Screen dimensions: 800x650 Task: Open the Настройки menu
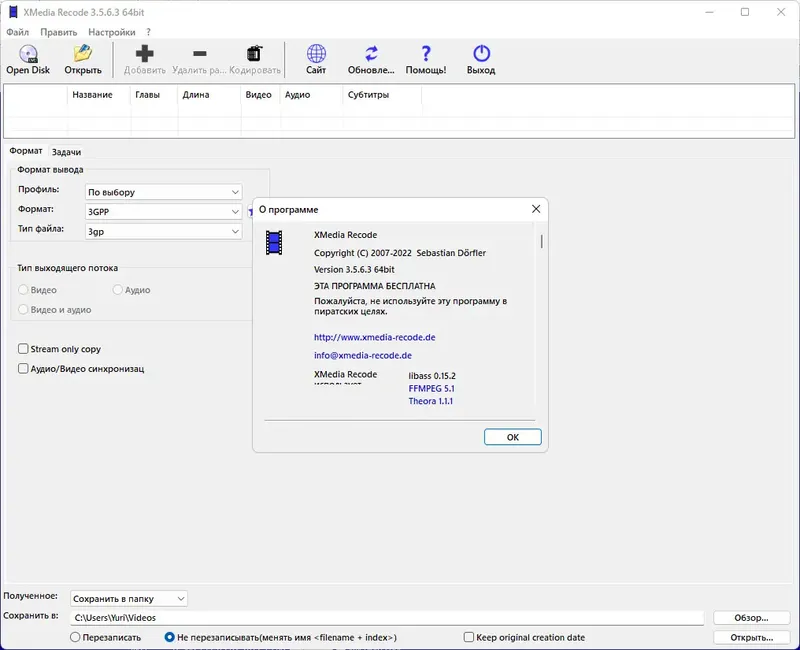coord(112,32)
